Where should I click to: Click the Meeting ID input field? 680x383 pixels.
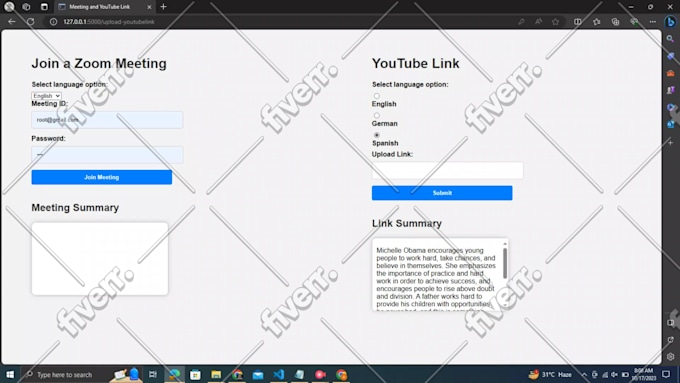[x=107, y=120]
